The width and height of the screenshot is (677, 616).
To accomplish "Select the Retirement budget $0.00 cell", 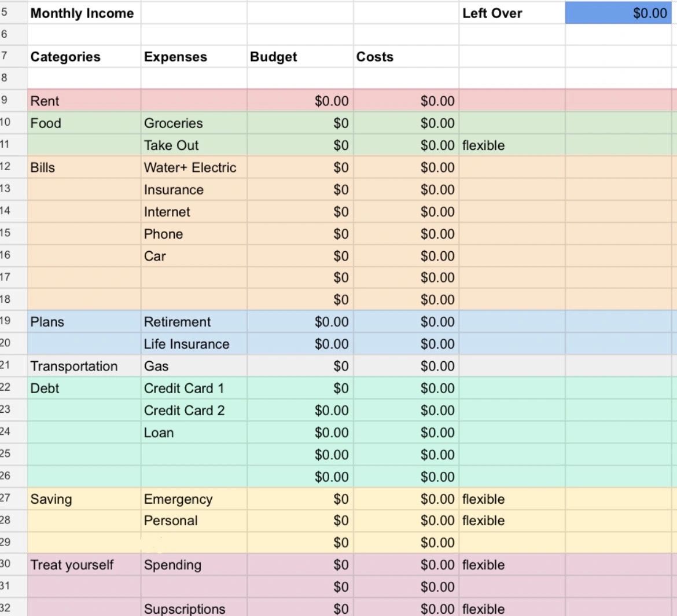I will tap(300, 321).
